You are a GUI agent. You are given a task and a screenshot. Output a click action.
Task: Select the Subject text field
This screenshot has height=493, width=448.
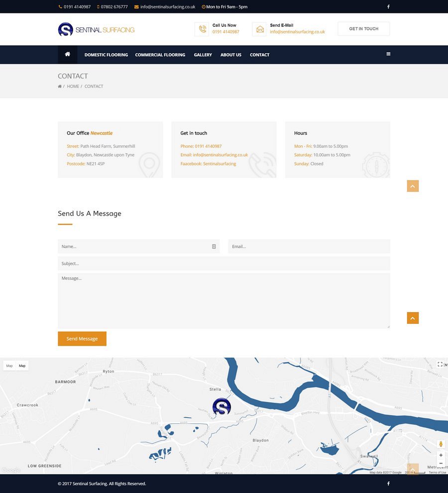pyautogui.click(x=224, y=263)
